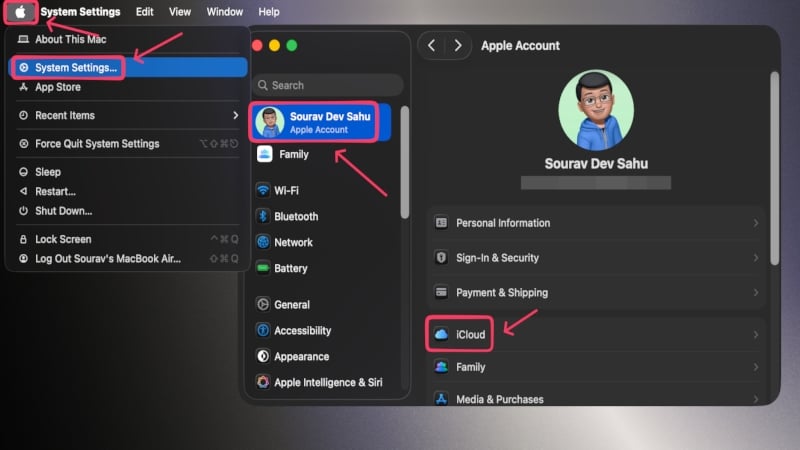Click the Family sidebar icon
This screenshot has width=800, height=450.
(x=264, y=154)
